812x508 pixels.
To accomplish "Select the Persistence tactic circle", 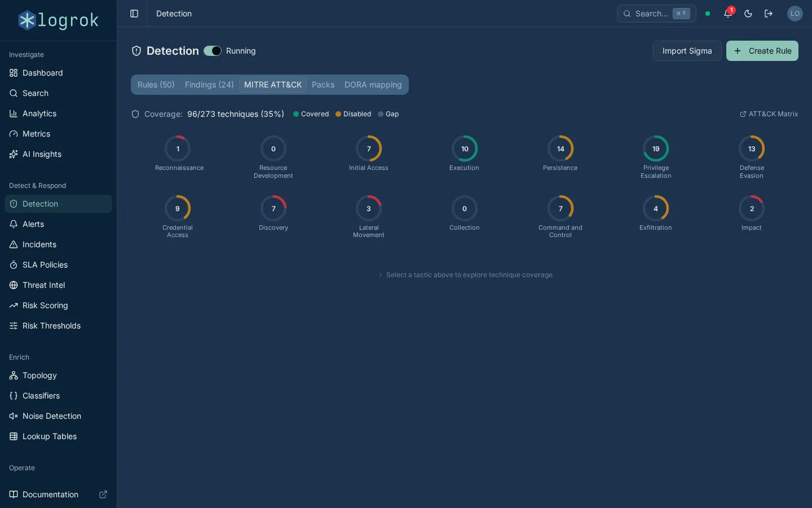I will pos(561,149).
